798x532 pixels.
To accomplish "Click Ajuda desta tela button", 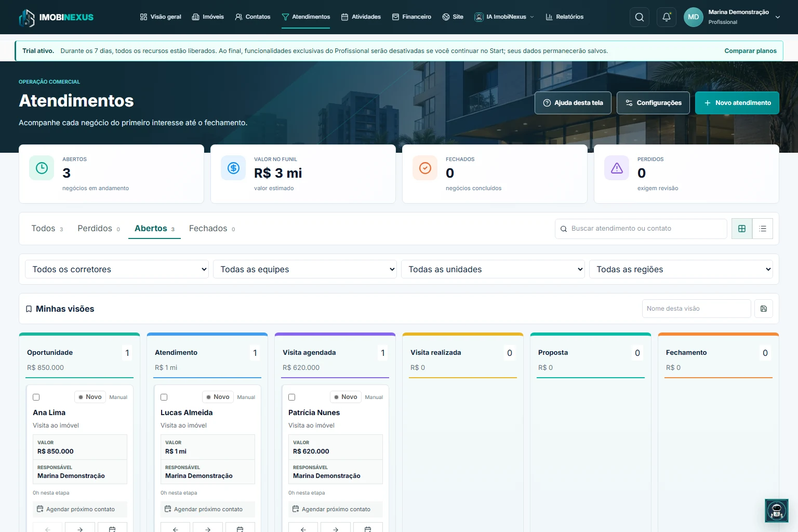I will [573, 103].
